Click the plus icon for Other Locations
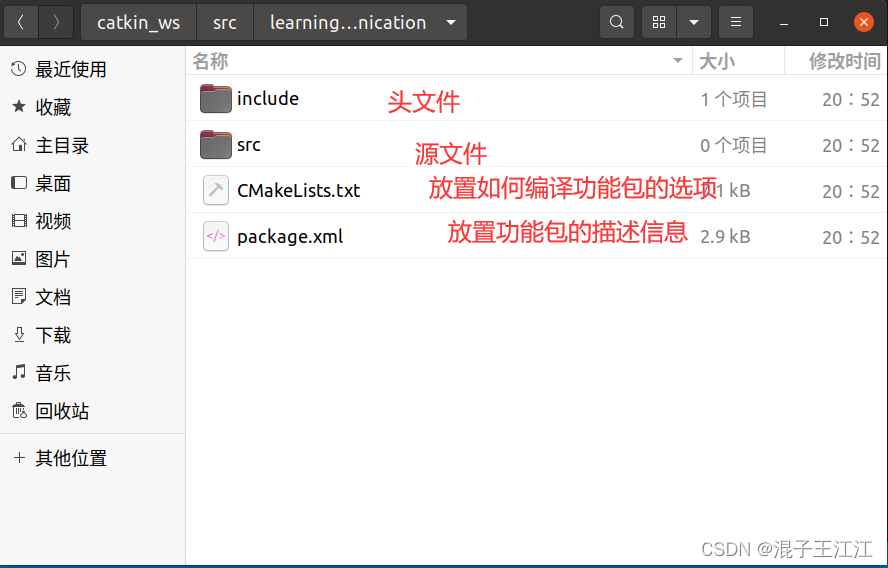The width and height of the screenshot is (888, 568). 19,458
